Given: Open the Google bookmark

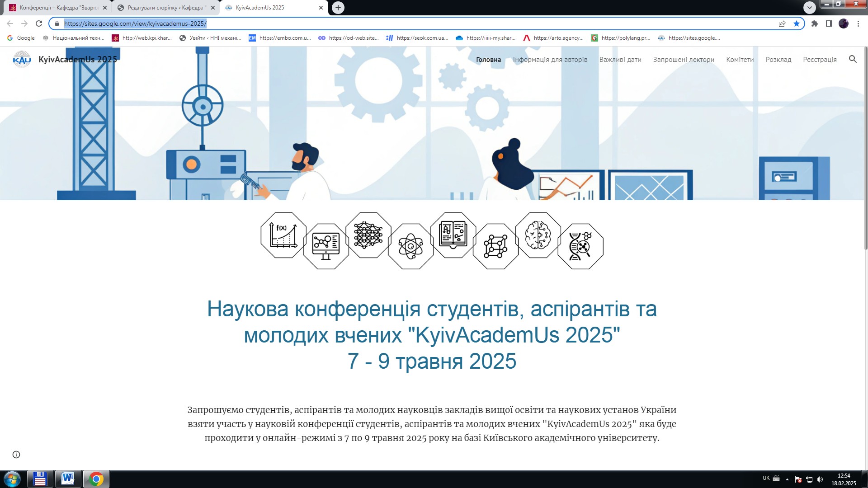Looking at the screenshot, I should coord(21,38).
